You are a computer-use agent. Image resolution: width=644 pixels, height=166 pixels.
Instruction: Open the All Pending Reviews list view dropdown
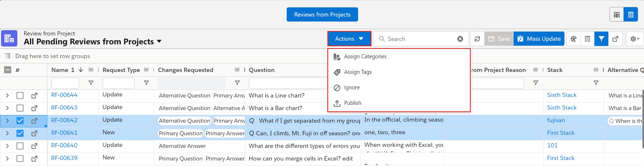pos(159,41)
